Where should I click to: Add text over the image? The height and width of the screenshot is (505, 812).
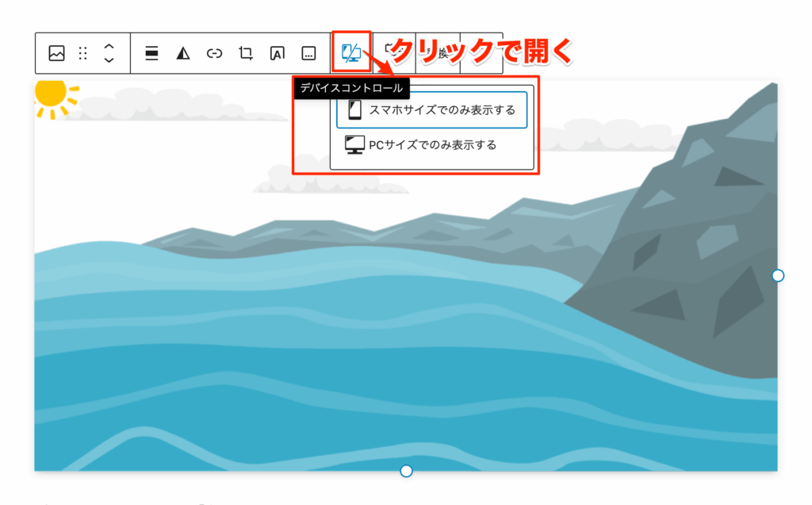click(x=278, y=53)
